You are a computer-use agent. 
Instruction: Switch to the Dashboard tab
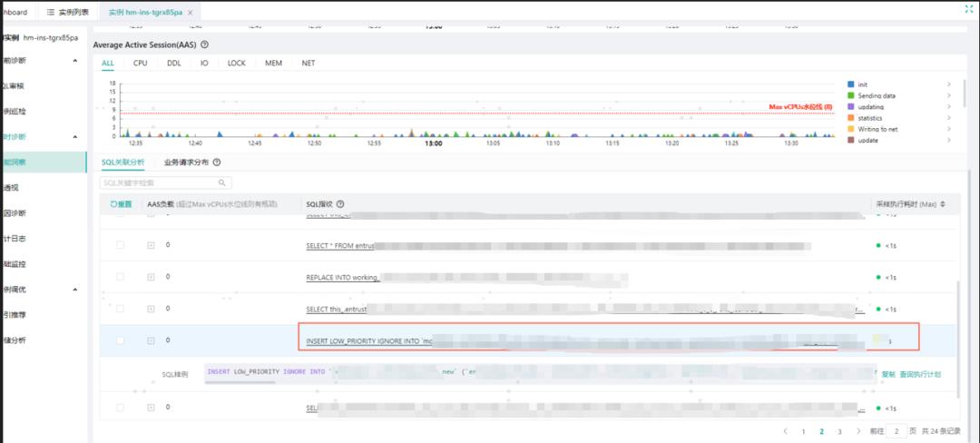pyautogui.click(x=14, y=13)
